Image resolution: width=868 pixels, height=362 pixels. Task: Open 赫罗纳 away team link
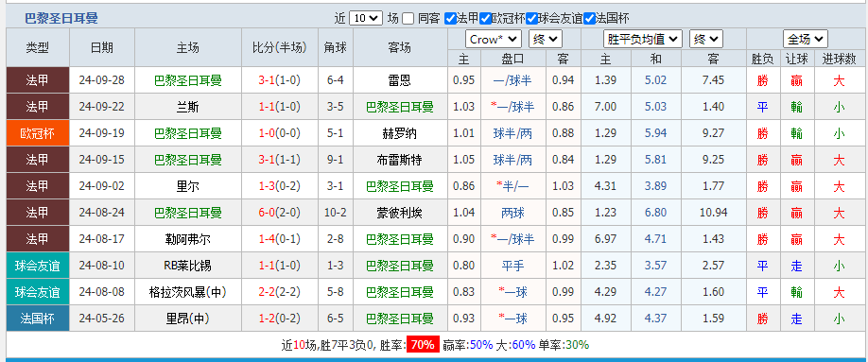400,133
